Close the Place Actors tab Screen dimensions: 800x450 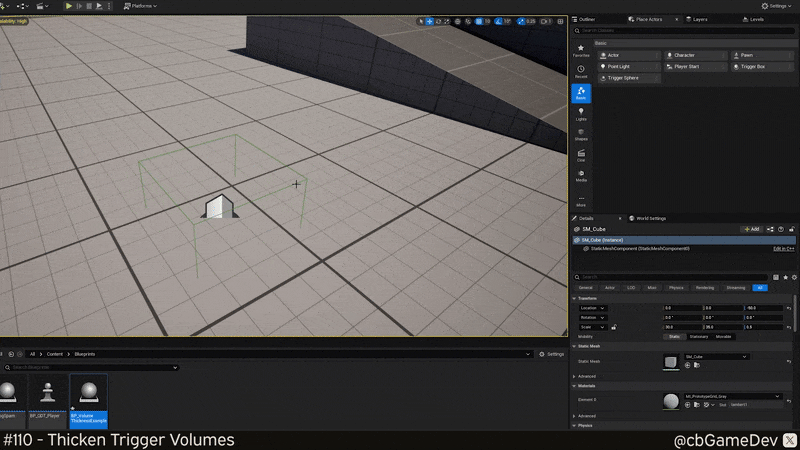[x=677, y=19]
